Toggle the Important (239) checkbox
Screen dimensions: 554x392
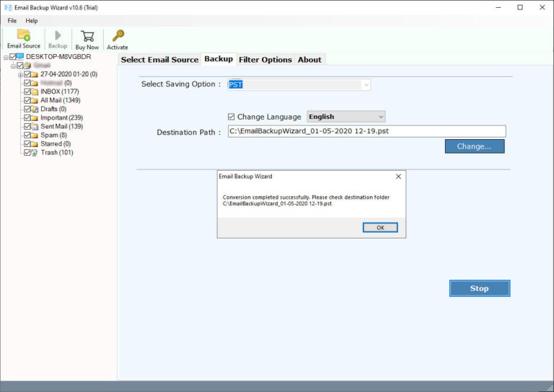(x=27, y=118)
